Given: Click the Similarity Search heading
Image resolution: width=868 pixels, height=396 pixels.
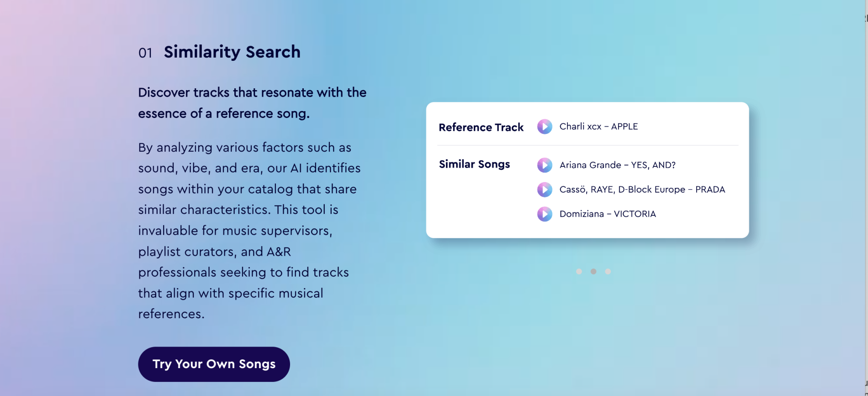Looking at the screenshot, I should click(x=232, y=52).
